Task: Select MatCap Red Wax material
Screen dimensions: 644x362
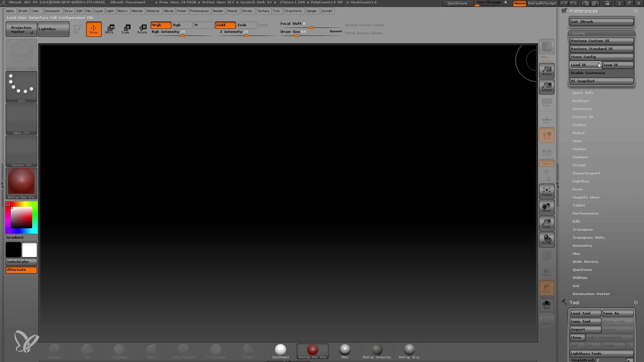Action: pyautogui.click(x=312, y=350)
